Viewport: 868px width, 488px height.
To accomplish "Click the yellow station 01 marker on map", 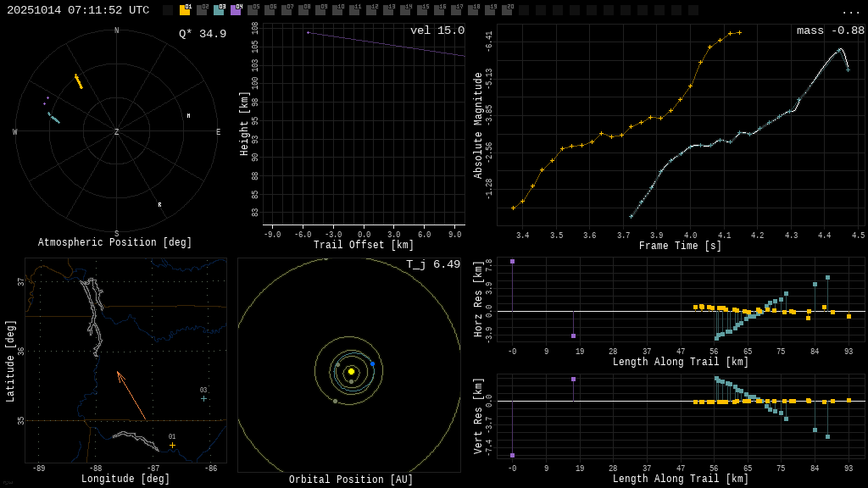I will tap(172, 445).
